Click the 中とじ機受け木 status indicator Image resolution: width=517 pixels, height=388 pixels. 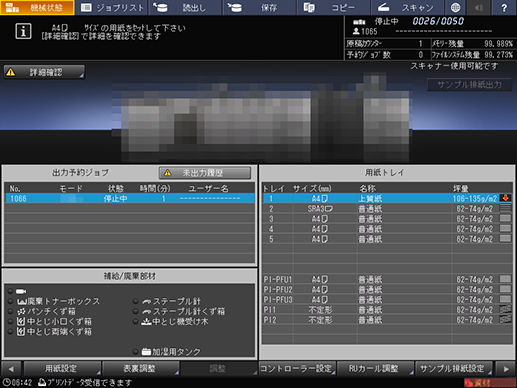point(135,321)
